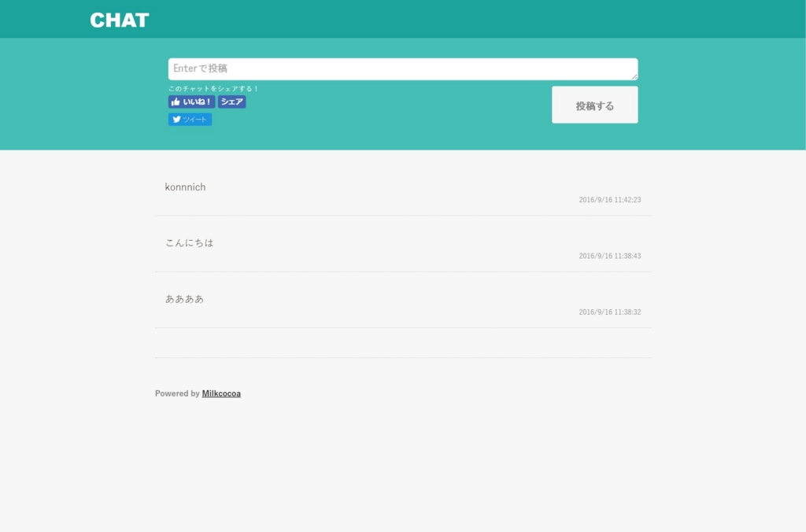Click timestamp '2016/9/16 11:38:43'
This screenshot has height=532, width=806.
coord(610,256)
